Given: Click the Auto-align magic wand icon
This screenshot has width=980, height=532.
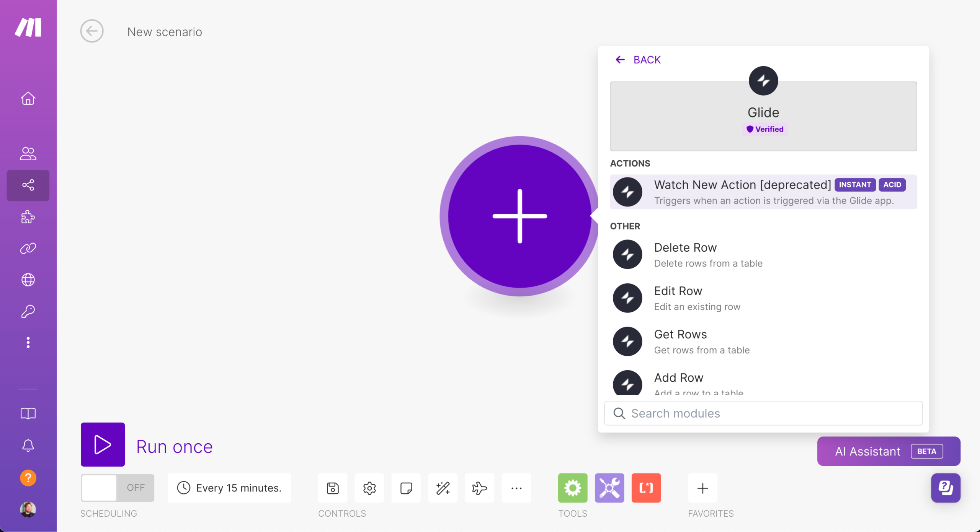Looking at the screenshot, I should coord(443,488).
